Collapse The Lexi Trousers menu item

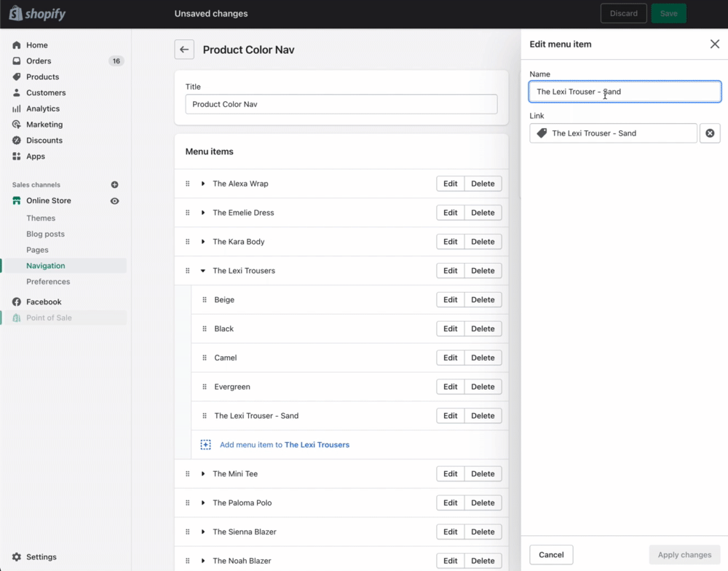[x=203, y=271]
